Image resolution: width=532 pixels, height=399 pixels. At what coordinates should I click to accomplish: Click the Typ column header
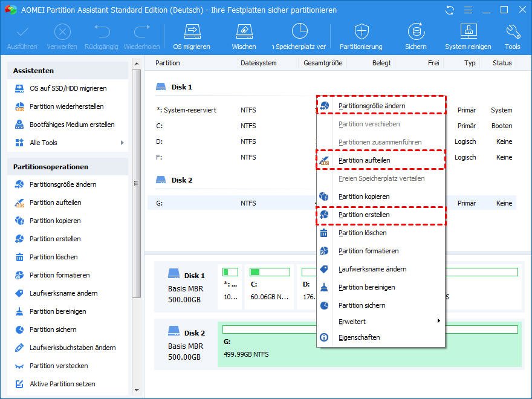coord(470,63)
